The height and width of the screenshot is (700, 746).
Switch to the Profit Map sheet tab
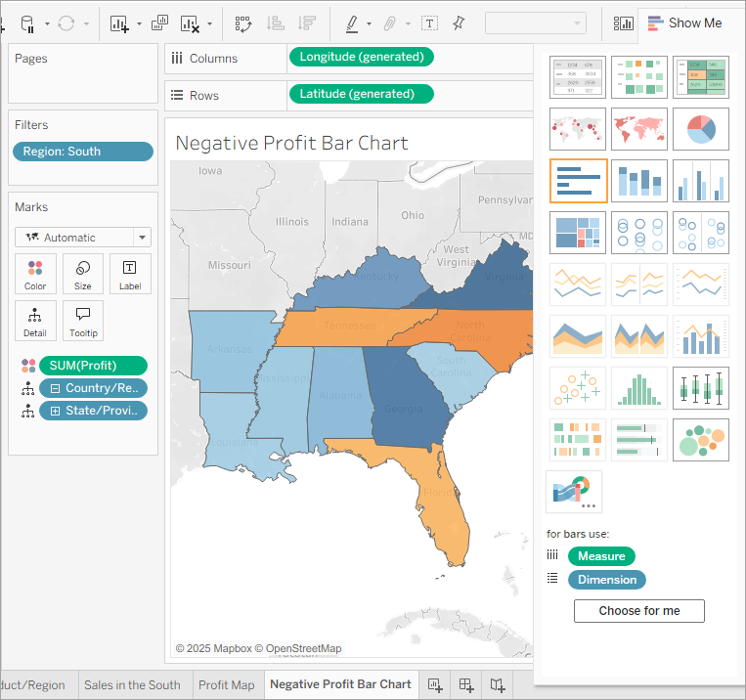tap(226, 684)
